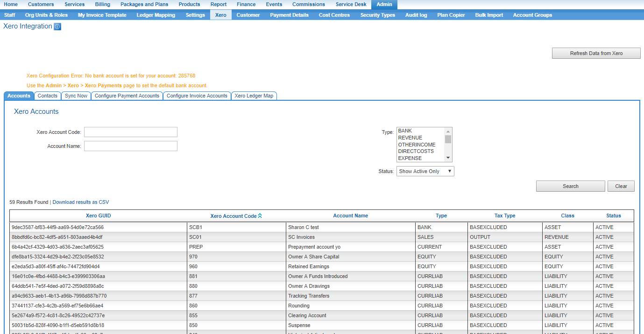This screenshot has width=644, height=334.
Task: Select EXPENSE in the Type list
Action: (x=410, y=158)
